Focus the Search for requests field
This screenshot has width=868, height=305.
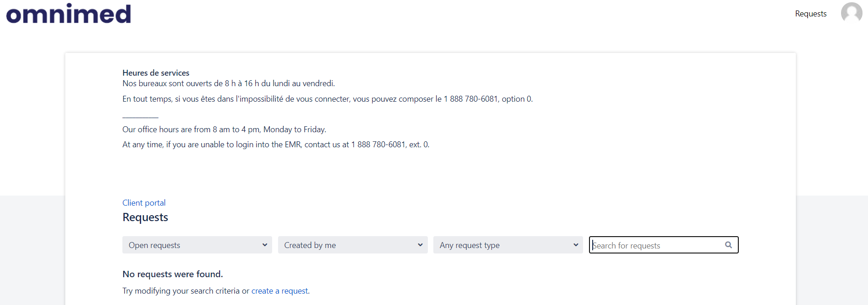[663, 245]
